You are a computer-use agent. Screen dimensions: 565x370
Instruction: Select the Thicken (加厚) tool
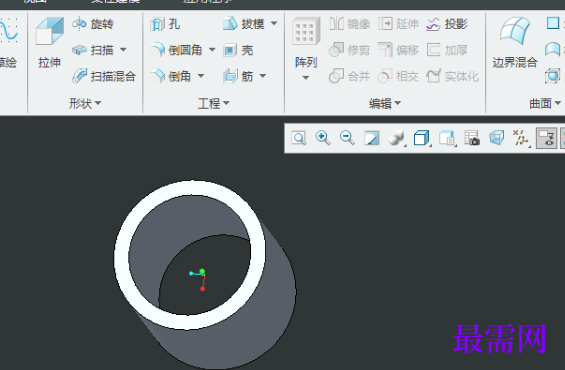point(447,50)
